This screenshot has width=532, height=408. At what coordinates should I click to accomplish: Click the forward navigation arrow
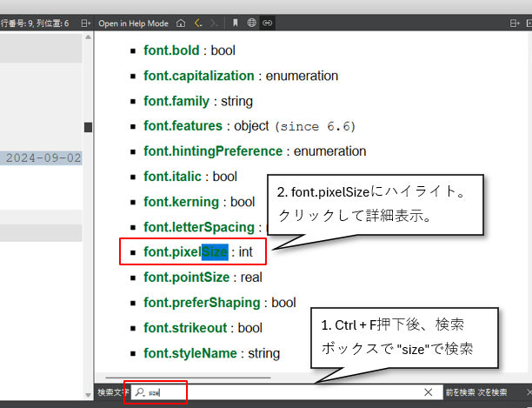coord(214,23)
